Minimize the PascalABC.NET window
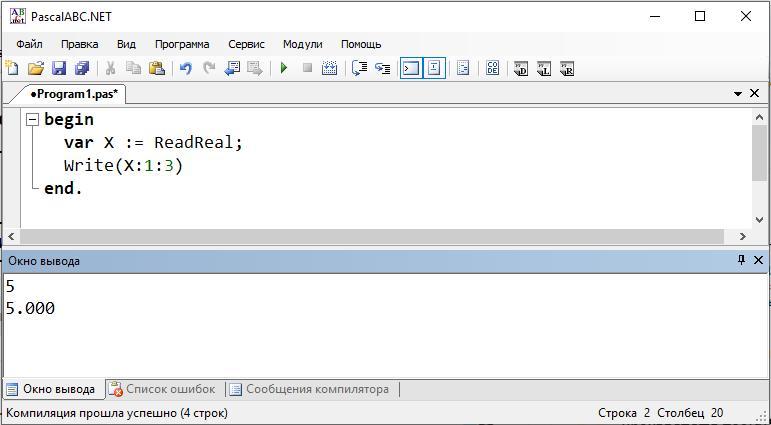Image resolution: width=771 pixels, height=425 pixels. tap(654, 16)
